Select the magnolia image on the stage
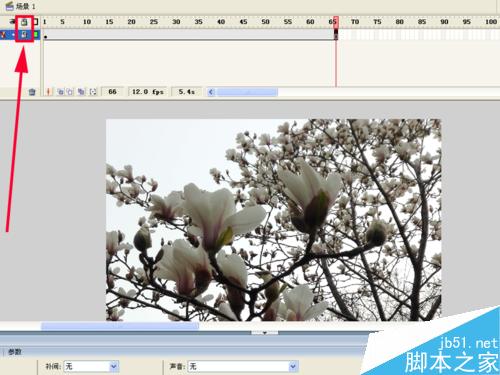This screenshot has height=375, width=500. click(x=273, y=220)
